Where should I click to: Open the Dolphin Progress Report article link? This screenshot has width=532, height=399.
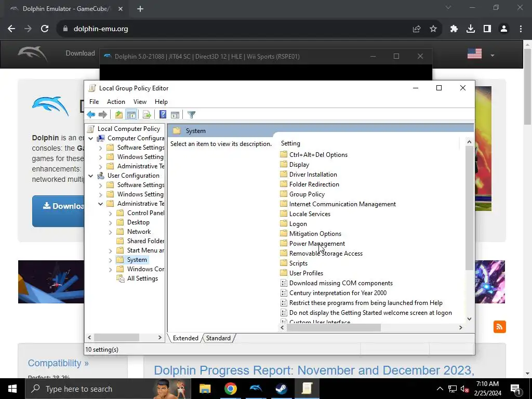click(x=314, y=370)
